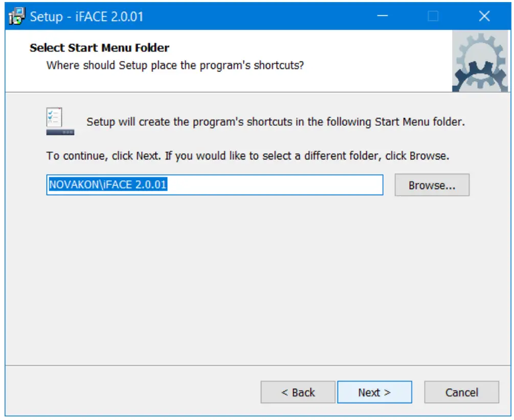Open the Browse dialog for choosing a folder
The width and height of the screenshot is (514, 420).
coord(433,185)
